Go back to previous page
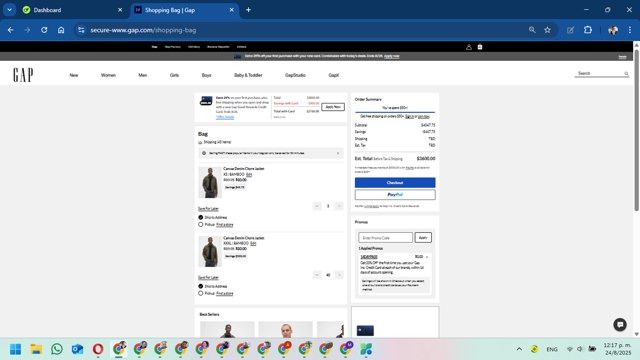The image size is (640, 360). point(11,30)
